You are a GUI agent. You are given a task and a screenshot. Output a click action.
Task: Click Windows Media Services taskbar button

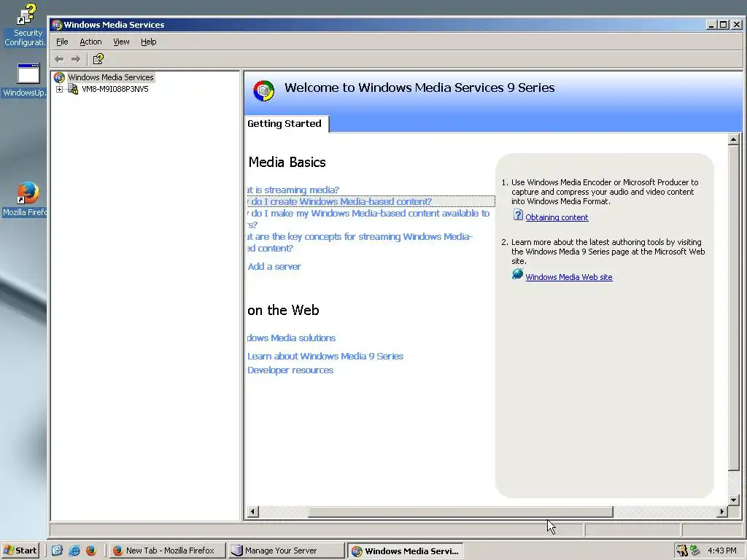pos(405,551)
